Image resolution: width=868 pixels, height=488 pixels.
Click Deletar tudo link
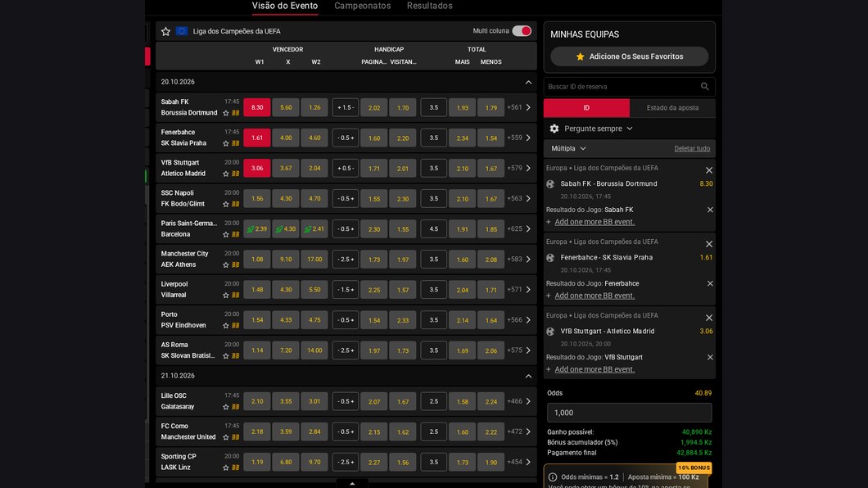(692, 148)
